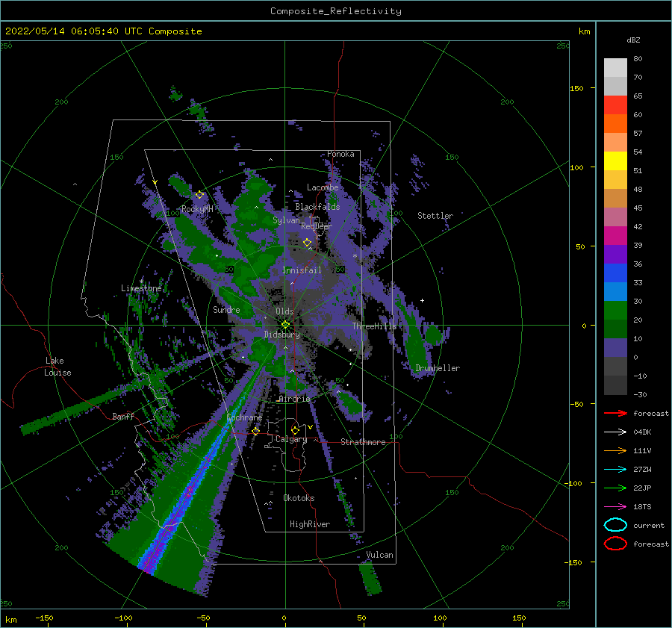This screenshot has height=628, width=672.
Task: Click the Limestone label
Action: pos(141,288)
